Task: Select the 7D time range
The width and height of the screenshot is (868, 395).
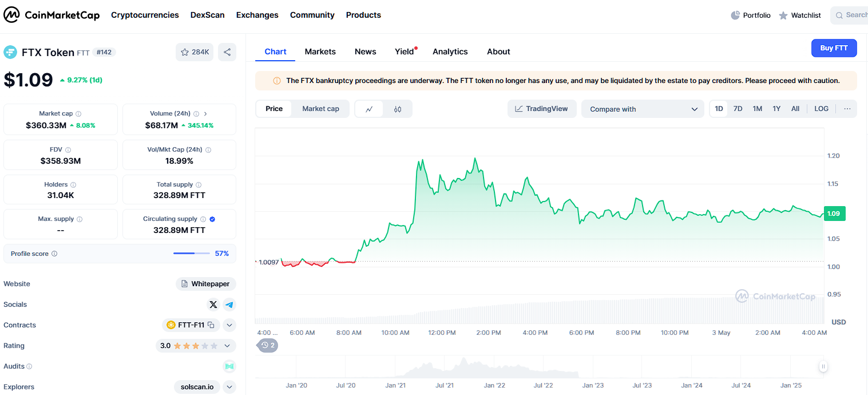Action: click(738, 109)
